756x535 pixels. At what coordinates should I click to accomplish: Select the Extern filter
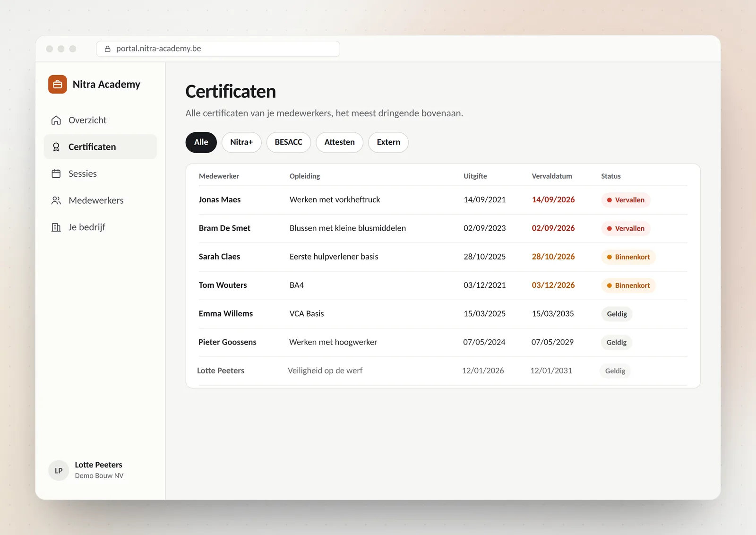[388, 142]
